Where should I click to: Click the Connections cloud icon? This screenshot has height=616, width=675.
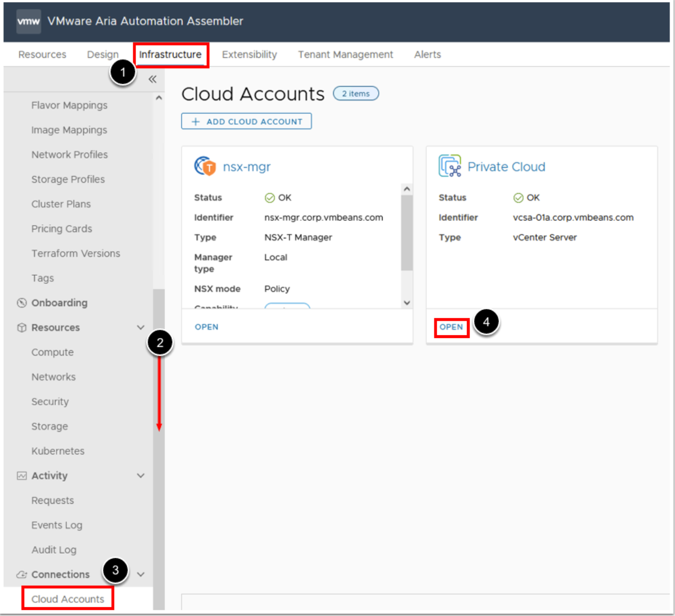(22, 575)
